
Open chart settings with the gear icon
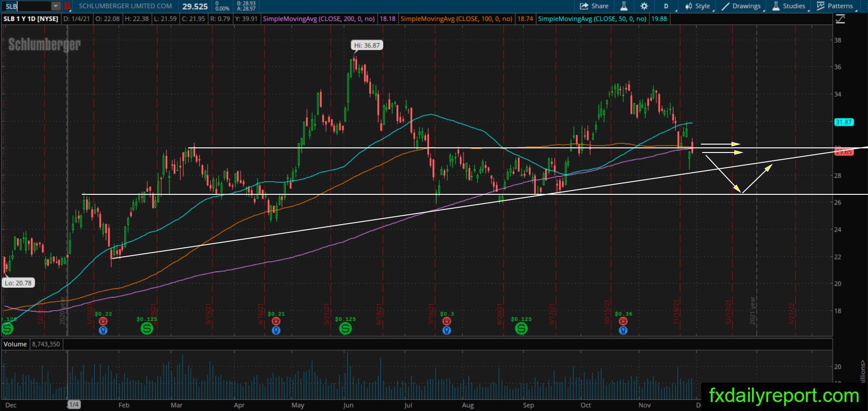(x=644, y=6)
